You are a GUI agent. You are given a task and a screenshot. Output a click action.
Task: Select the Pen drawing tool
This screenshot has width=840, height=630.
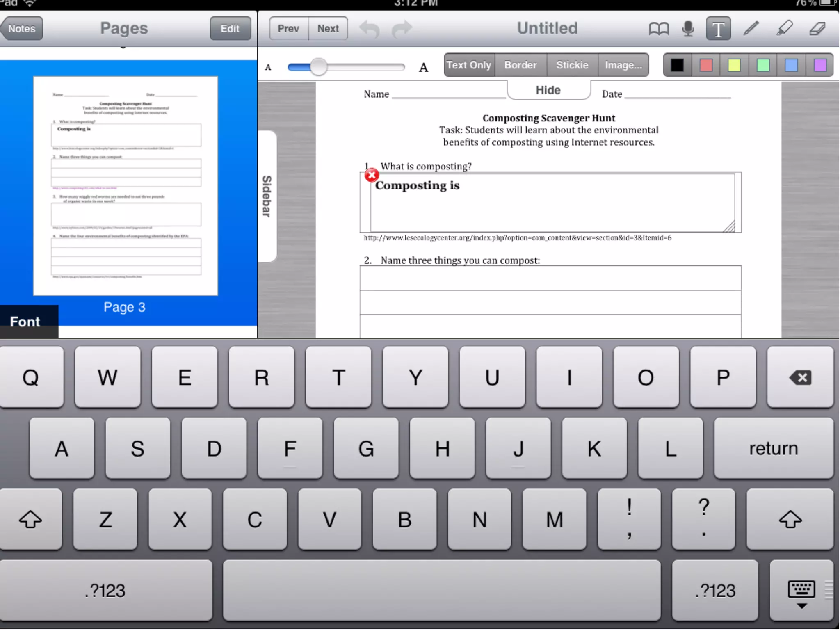(751, 29)
